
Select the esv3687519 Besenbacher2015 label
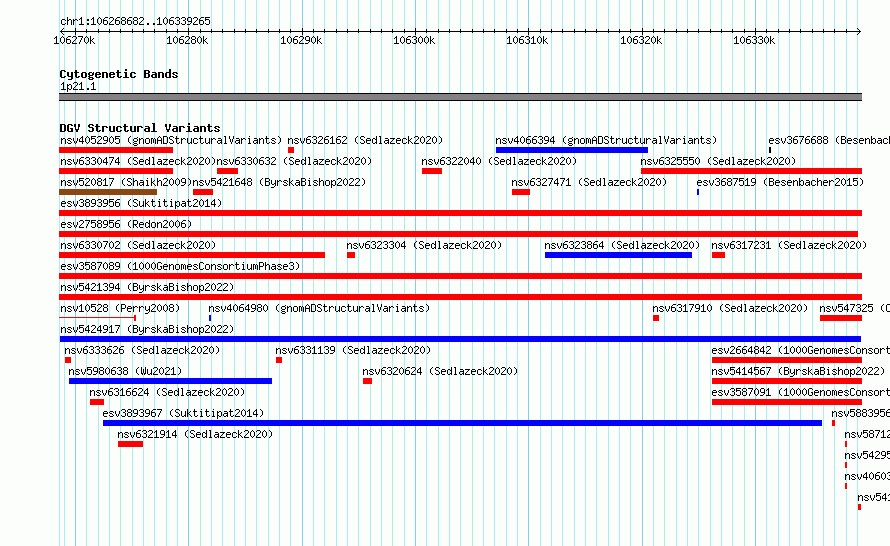(x=780, y=182)
